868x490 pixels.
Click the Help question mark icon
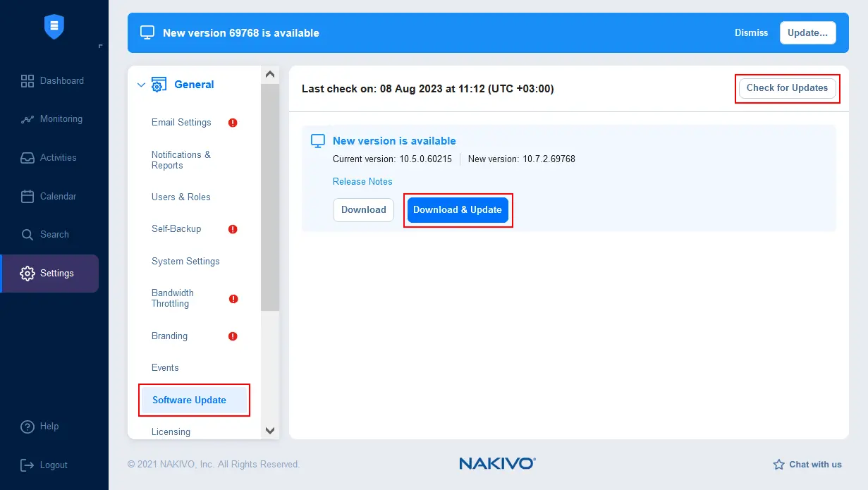tap(27, 427)
